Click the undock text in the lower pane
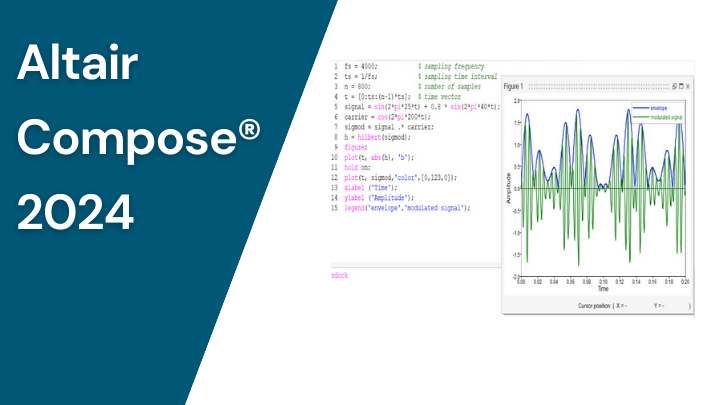 point(342,272)
